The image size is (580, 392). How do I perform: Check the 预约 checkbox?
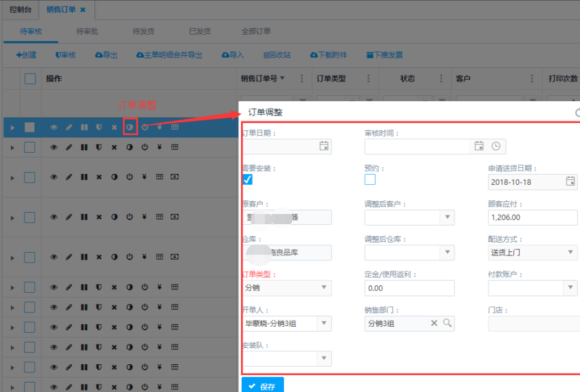click(369, 179)
